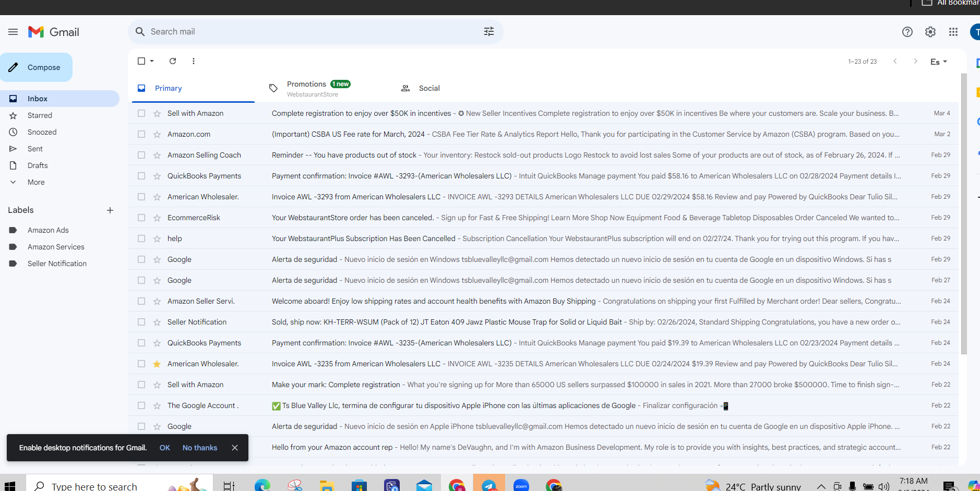Image resolution: width=980 pixels, height=491 pixels.
Task: Unstar the Invoice AWL-3235 email
Action: (x=157, y=364)
